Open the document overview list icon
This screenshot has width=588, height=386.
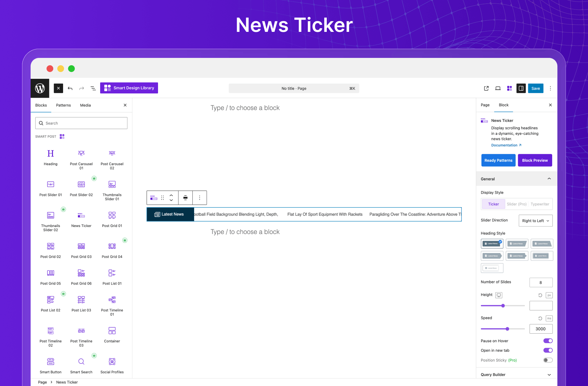pos(93,88)
